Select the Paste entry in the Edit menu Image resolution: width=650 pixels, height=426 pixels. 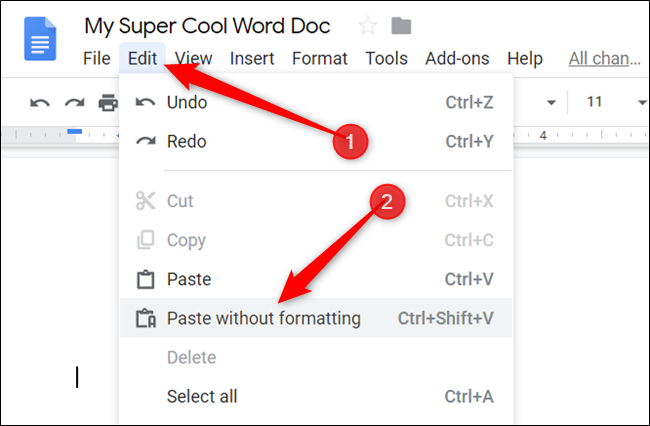pos(189,279)
